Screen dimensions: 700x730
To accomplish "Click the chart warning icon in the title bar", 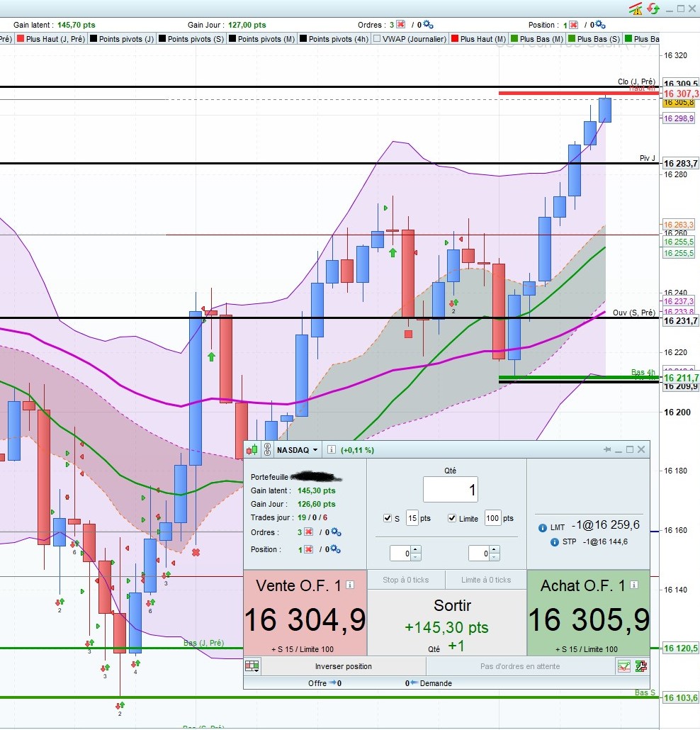I will [636, 9].
